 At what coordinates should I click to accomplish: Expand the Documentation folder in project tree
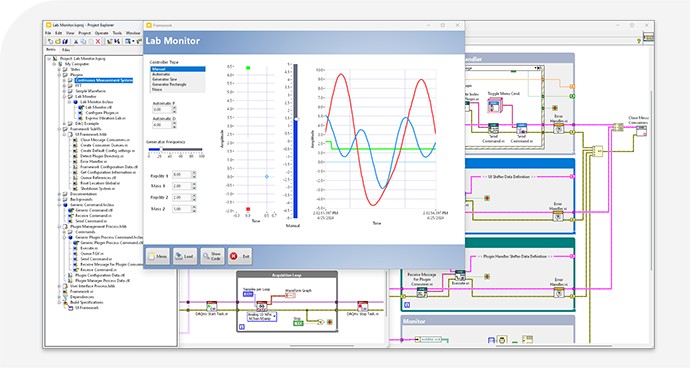59,194
